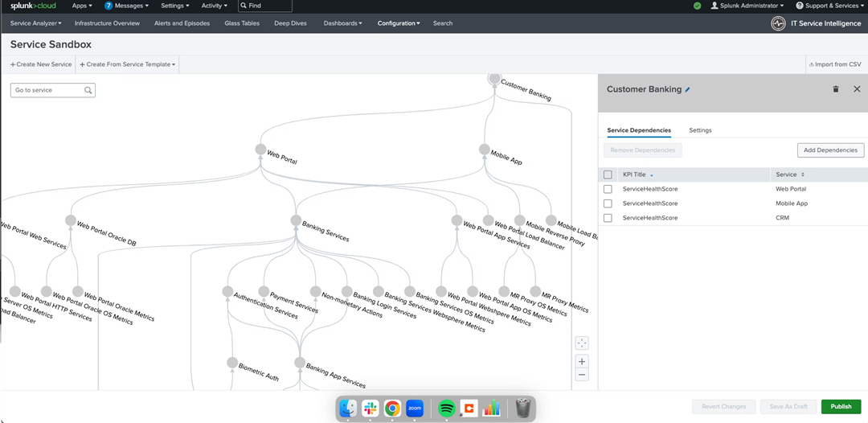Check the Web Portal ServiceHealthScore checkbox
Screen dimensions: 868x423
pyautogui.click(x=608, y=189)
